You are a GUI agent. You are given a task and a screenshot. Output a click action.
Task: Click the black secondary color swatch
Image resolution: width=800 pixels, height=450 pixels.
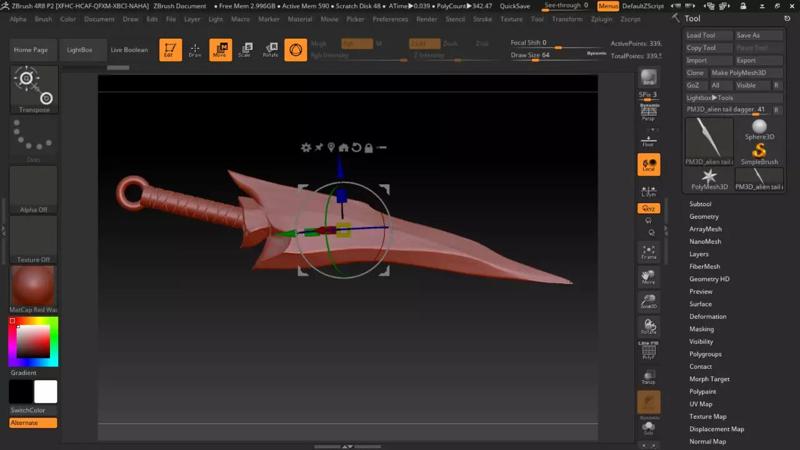[x=21, y=392]
